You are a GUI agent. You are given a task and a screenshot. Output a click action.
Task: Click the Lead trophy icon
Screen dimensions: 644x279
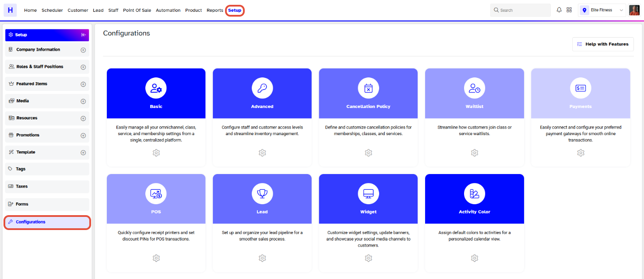point(262,193)
